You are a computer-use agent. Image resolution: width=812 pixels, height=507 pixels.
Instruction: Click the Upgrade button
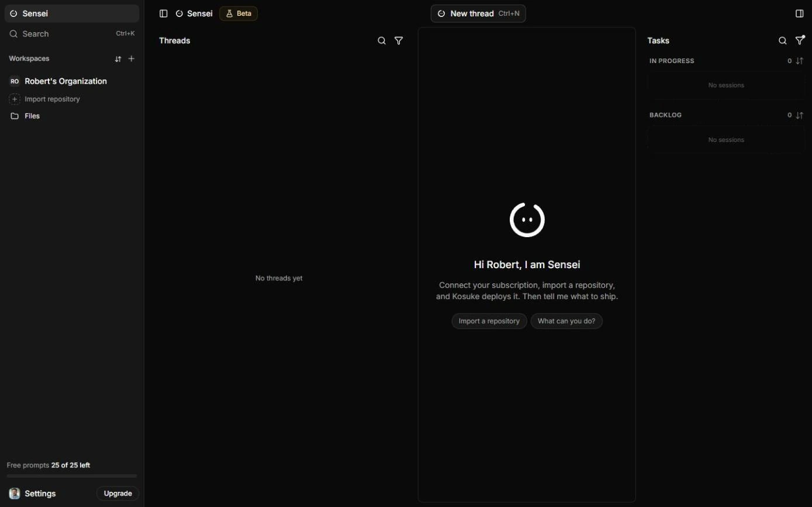[x=118, y=494]
